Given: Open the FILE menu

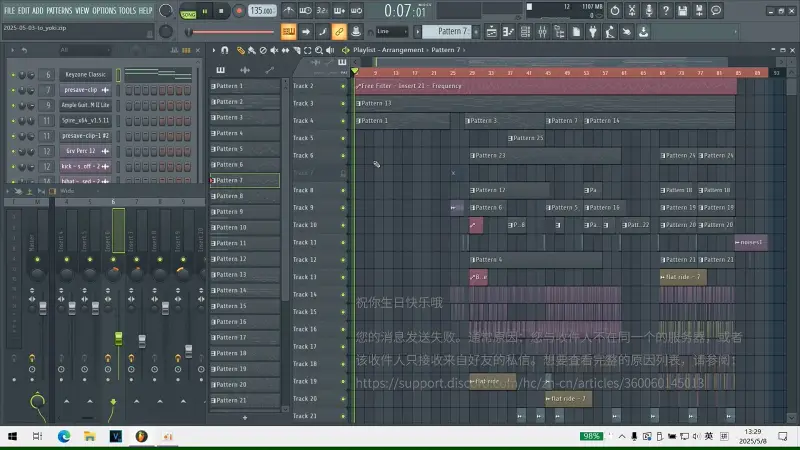Looking at the screenshot, I should (9, 10).
